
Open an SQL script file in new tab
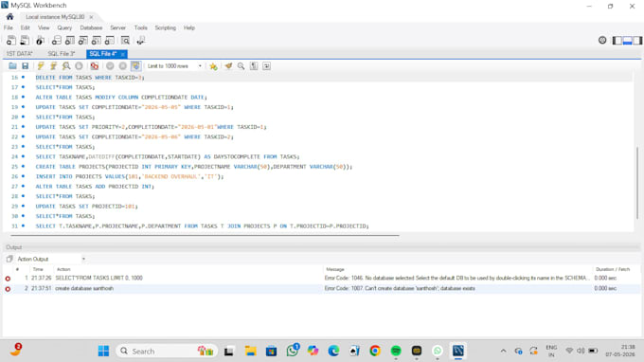(25, 40)
